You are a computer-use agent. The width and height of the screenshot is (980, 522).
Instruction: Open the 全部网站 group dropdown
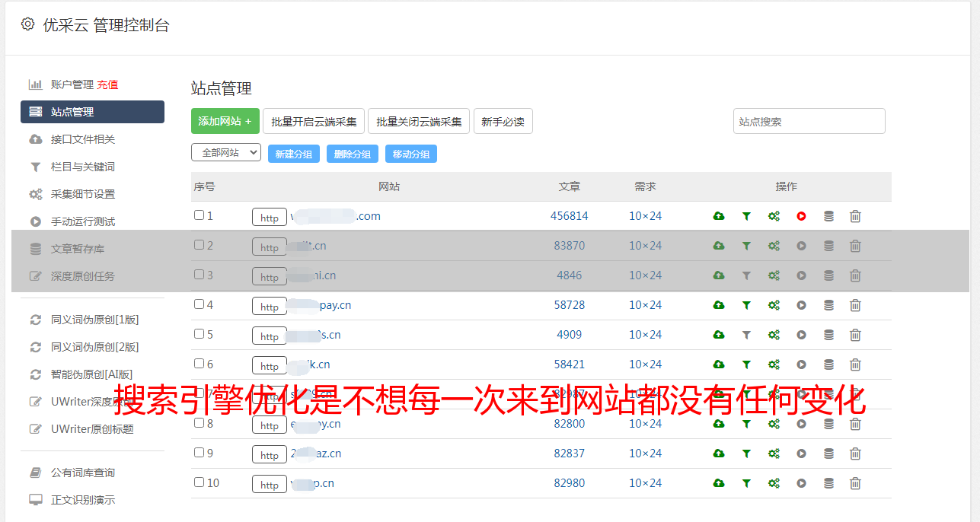226,153
